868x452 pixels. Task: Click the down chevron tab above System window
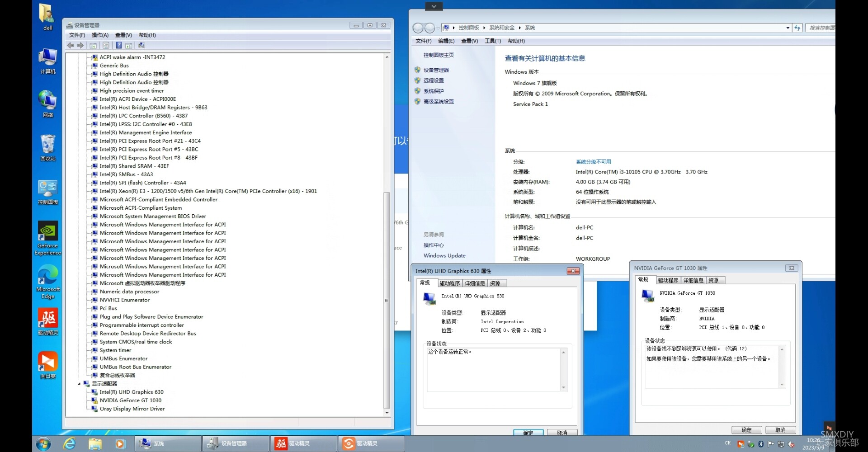click(x=434, y=6)
